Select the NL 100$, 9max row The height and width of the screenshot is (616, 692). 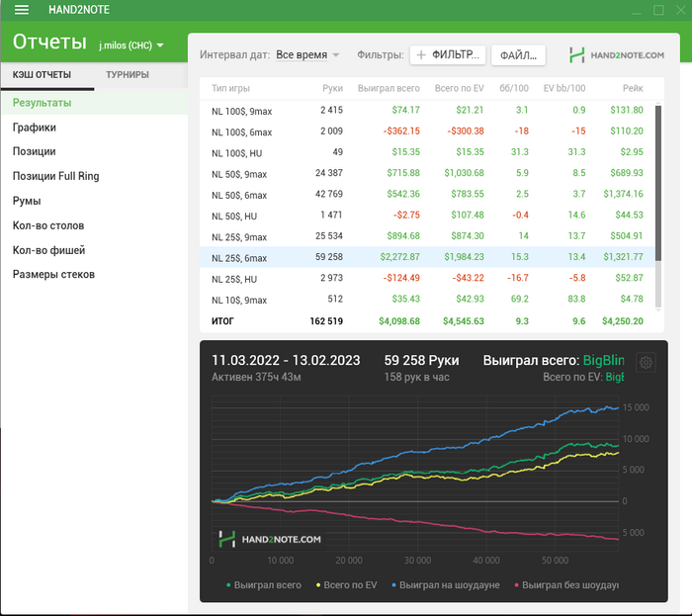coord(427,111)
